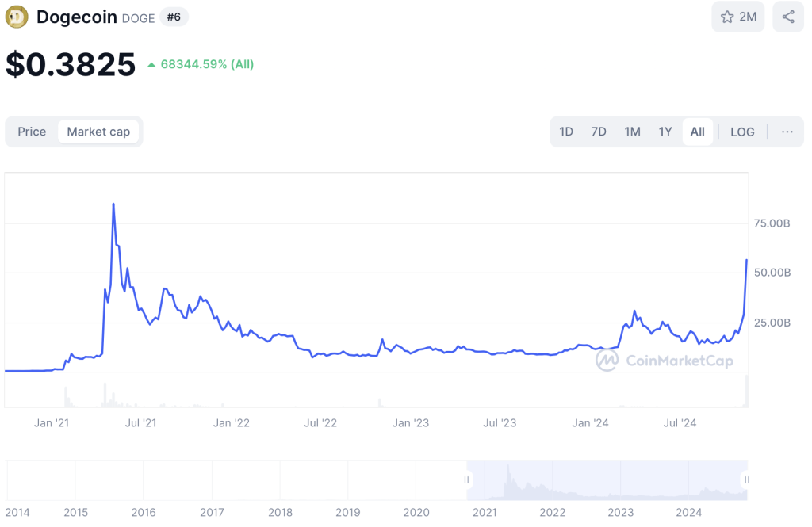The image size is (812, 527).
Task: Click the 2017 year in navigator
Action: [x=212, y=513]
